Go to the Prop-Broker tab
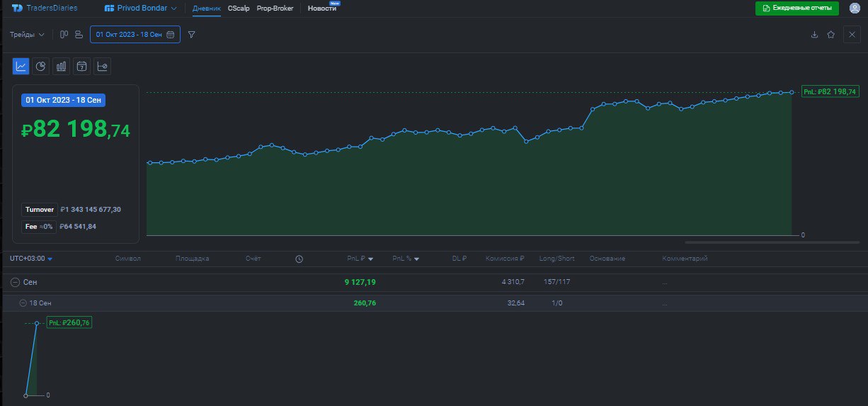Image resolution: width=868 pixels, height=406 pixels. (x=275, y=9)
